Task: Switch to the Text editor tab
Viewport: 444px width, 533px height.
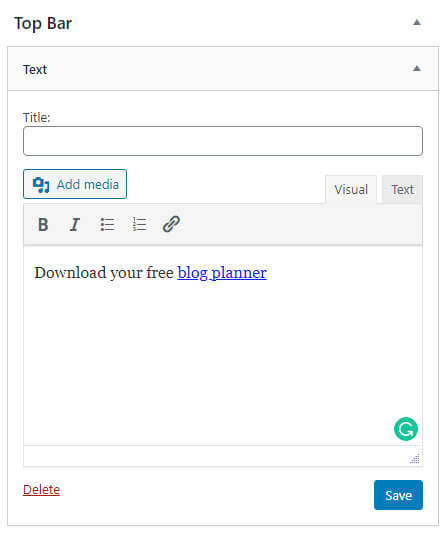Action: 403,189
